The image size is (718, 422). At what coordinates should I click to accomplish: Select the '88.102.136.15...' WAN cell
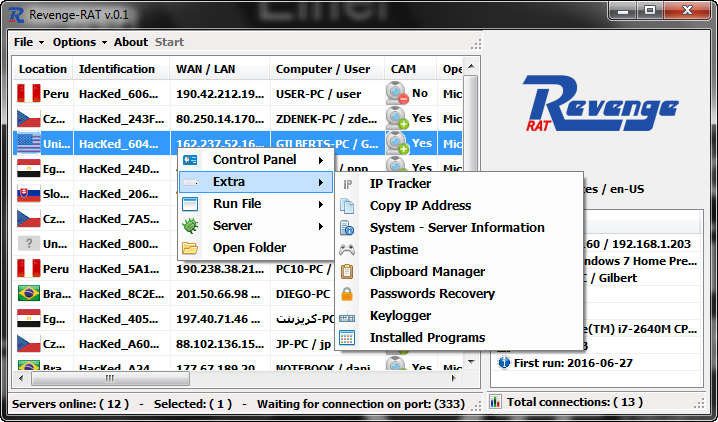[220, 344]
